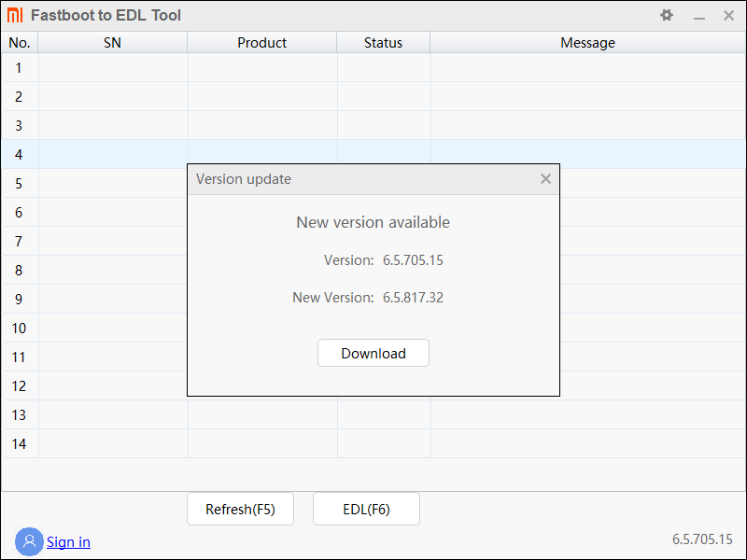Select row number 2

pyautogui.click(x=373, y=97)
